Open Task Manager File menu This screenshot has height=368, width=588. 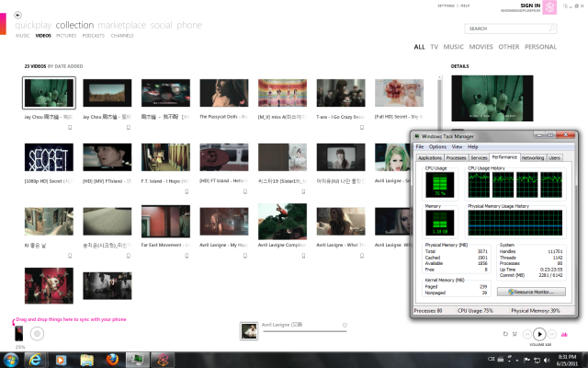click(x=420, y=147)
